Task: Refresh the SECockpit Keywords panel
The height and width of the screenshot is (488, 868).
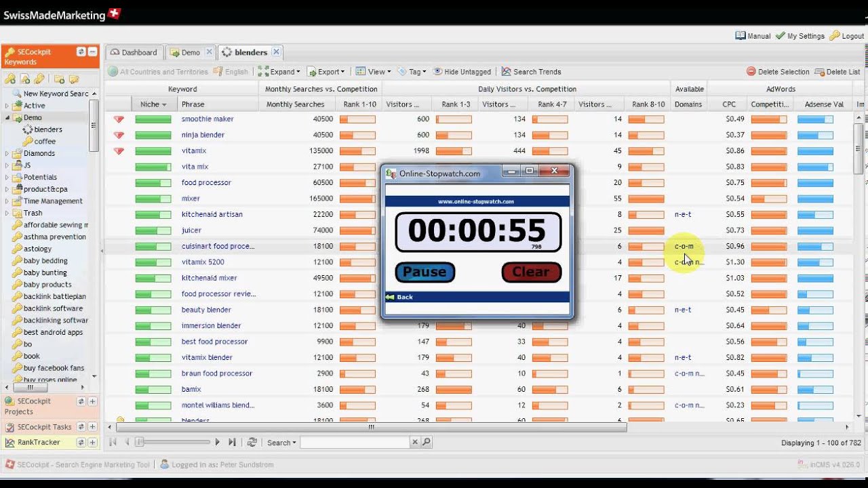Action: pyautogui.click(x=81, y=52)
